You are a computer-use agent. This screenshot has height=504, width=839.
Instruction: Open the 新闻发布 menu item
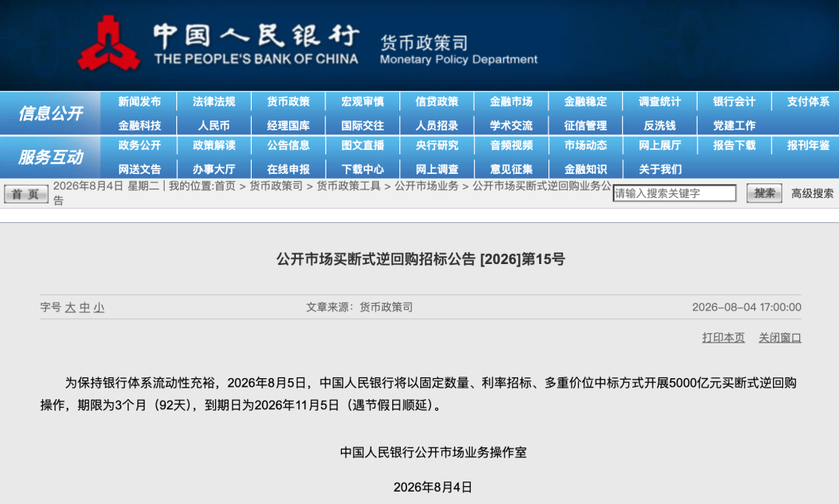[x=139, y=102]
